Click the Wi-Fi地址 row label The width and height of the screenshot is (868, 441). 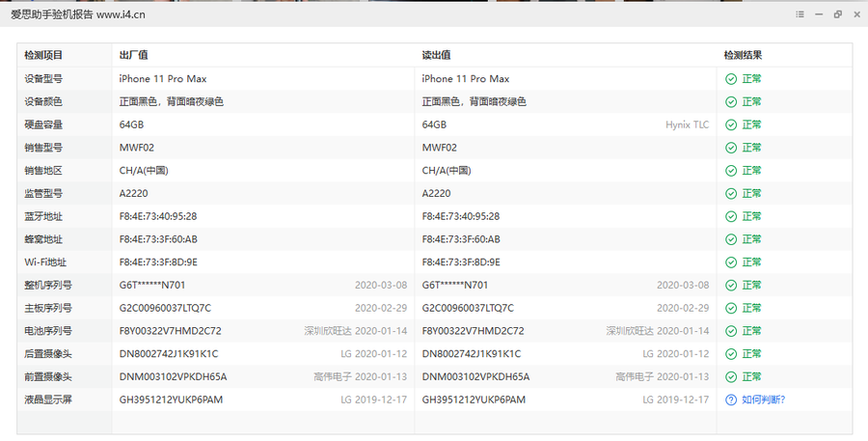[45, 262]
